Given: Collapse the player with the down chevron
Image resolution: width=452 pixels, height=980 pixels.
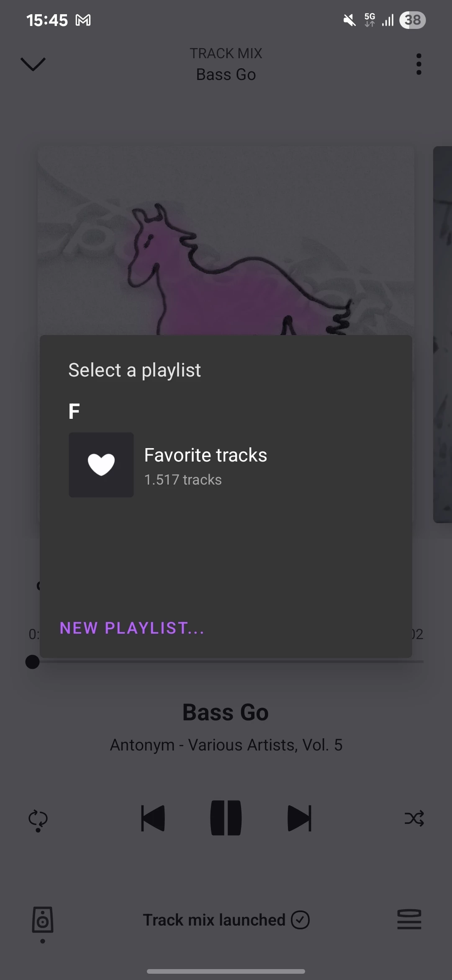Looking at the screenshot, I should coord(33,64).
